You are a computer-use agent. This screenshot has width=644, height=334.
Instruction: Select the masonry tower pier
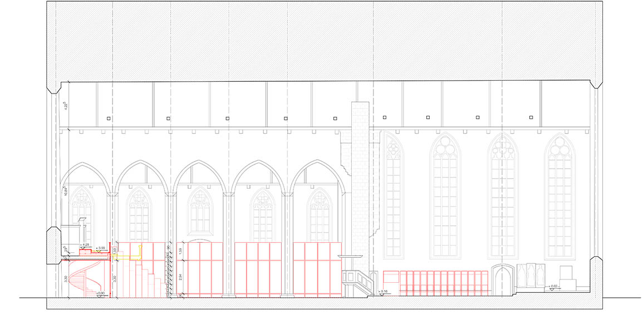pos(360,178)
